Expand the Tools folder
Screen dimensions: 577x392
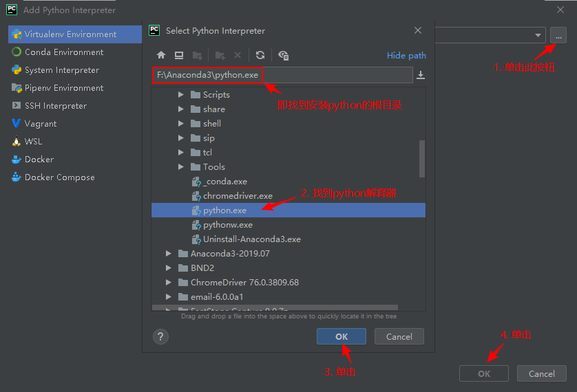tap(180, 167)
